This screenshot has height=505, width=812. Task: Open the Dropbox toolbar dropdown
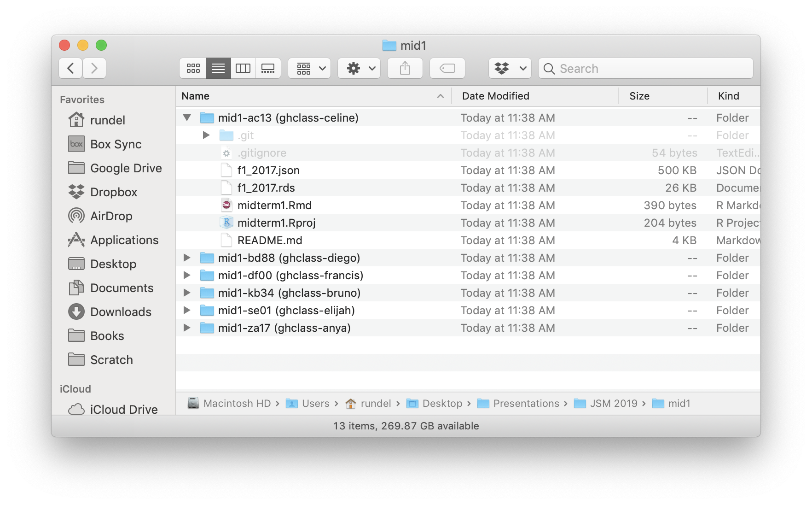coord(510,68)
